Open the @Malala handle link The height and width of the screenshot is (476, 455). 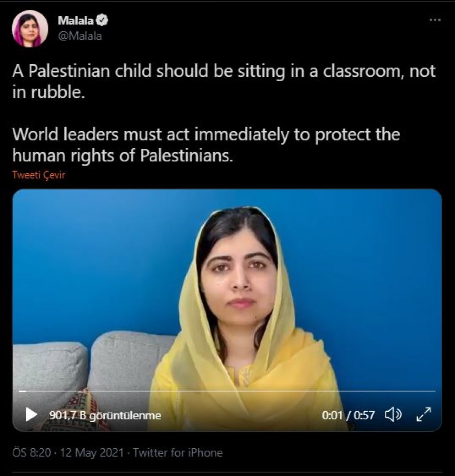click(80, 36)
